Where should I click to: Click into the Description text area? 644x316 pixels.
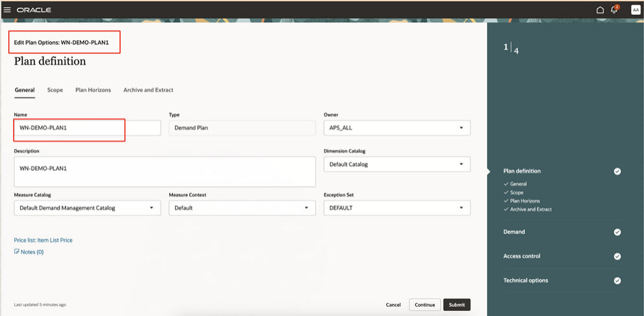[165, 172]
